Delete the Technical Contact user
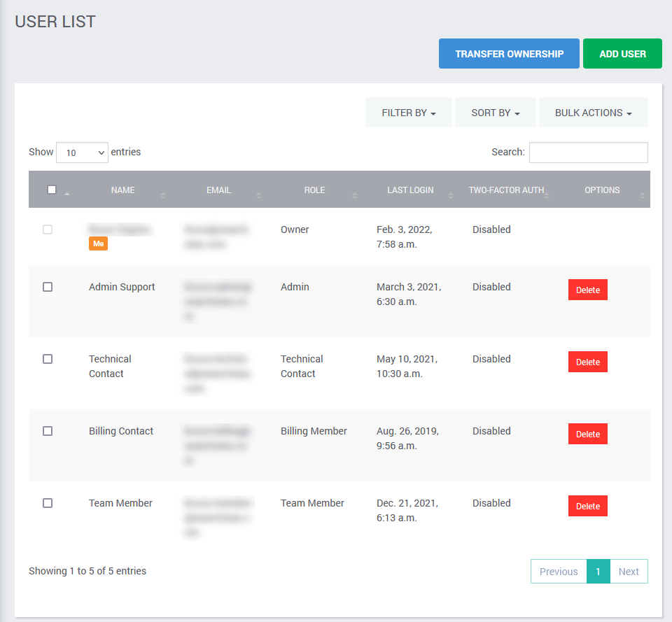The height and width of the screenshot is (622, 672). point(587,362)
